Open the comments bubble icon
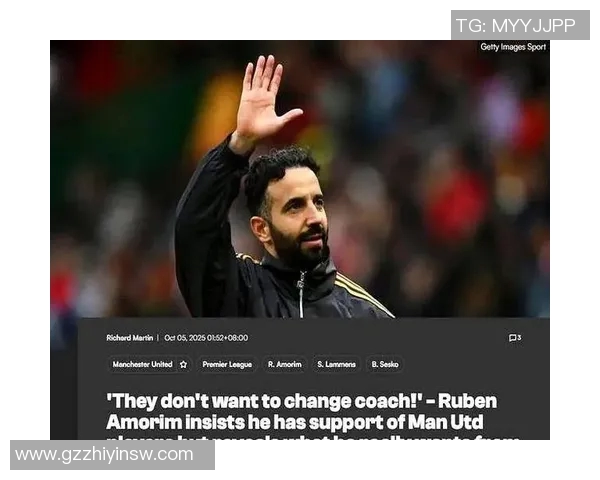600x480 pixels. coord(512,338)
